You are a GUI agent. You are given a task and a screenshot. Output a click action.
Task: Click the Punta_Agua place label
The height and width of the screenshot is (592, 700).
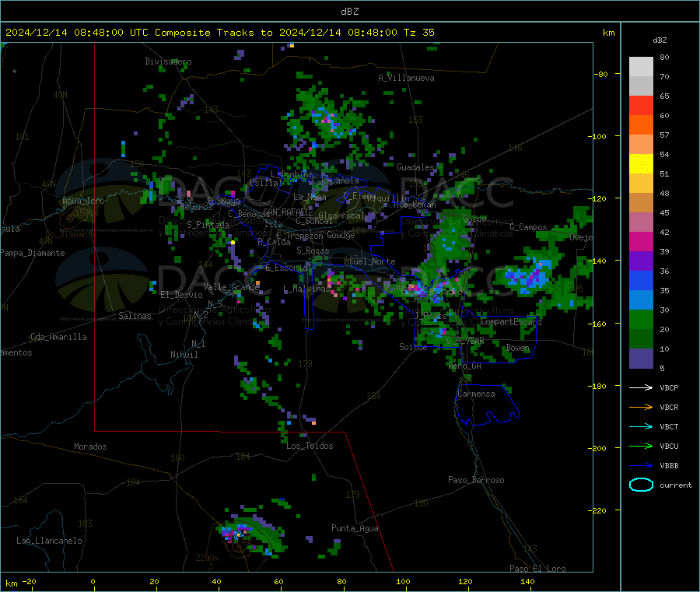355,528
